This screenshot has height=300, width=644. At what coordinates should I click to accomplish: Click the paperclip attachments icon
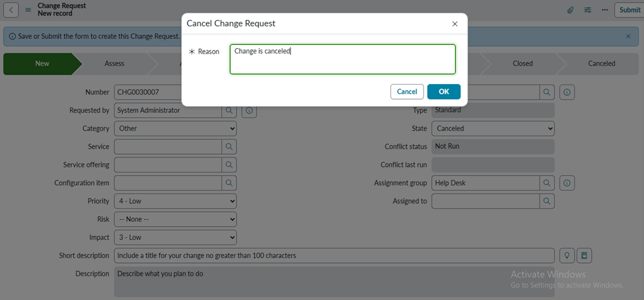[570, 10]
